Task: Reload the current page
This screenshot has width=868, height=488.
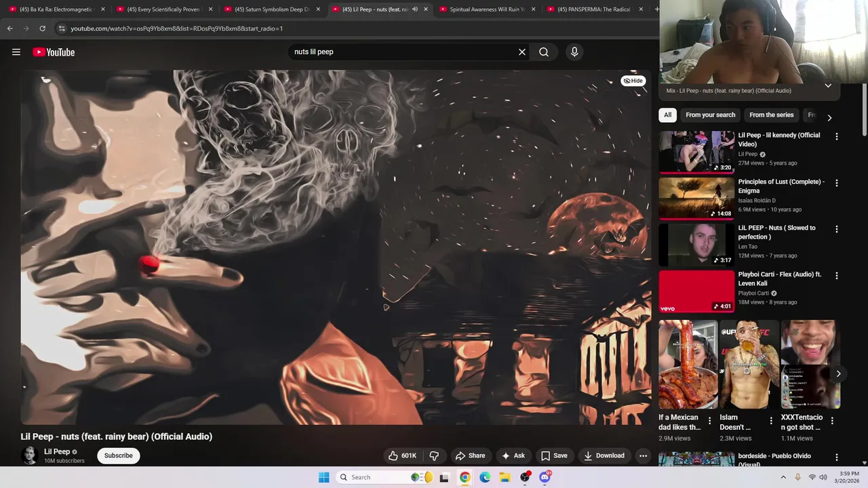Action: point(42,28)
